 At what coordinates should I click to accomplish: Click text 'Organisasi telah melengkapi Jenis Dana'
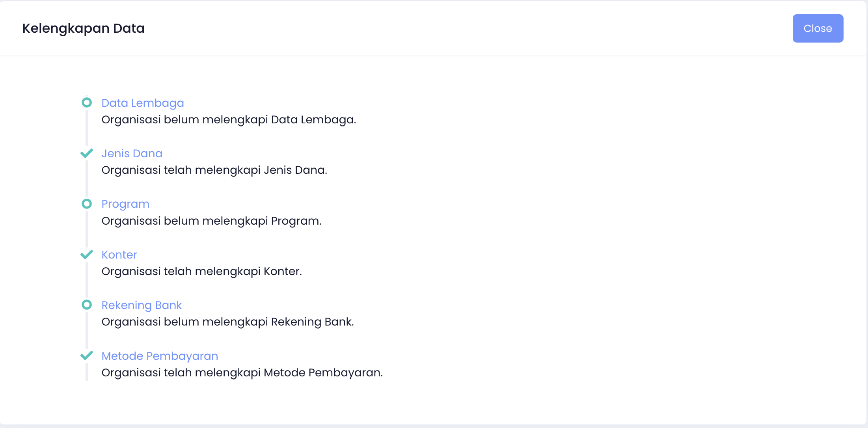214,170
